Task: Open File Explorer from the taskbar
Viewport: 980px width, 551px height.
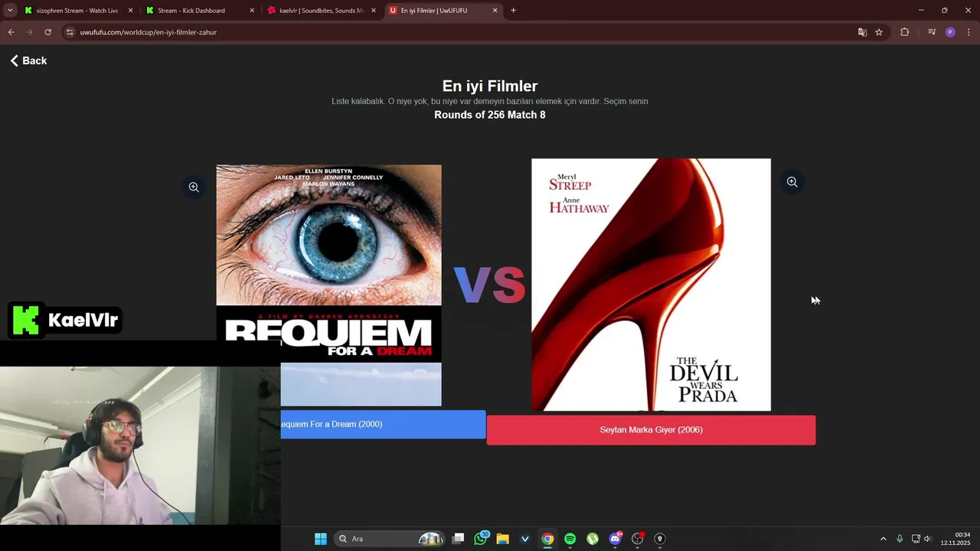Action: pyautogui.click(x=502, y=539)
